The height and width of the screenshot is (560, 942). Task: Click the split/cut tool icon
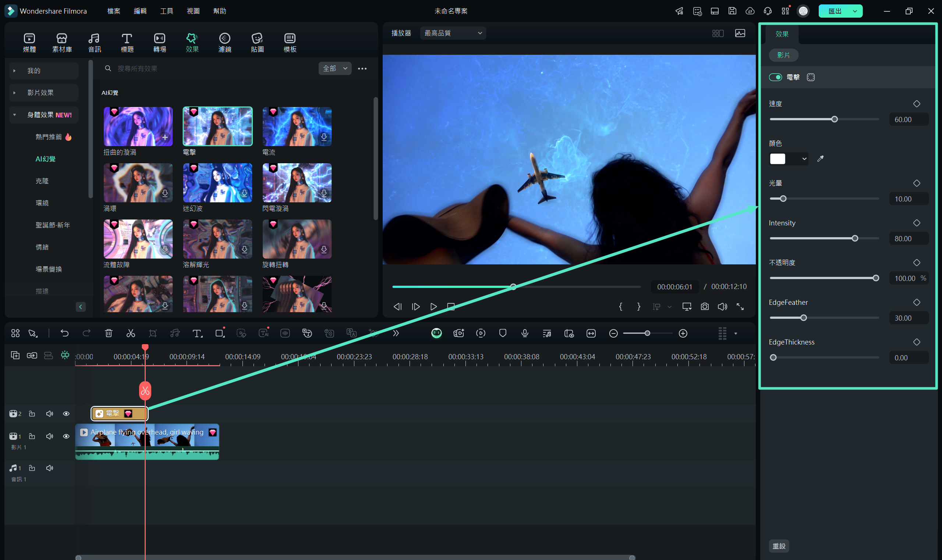pos(131,333)
